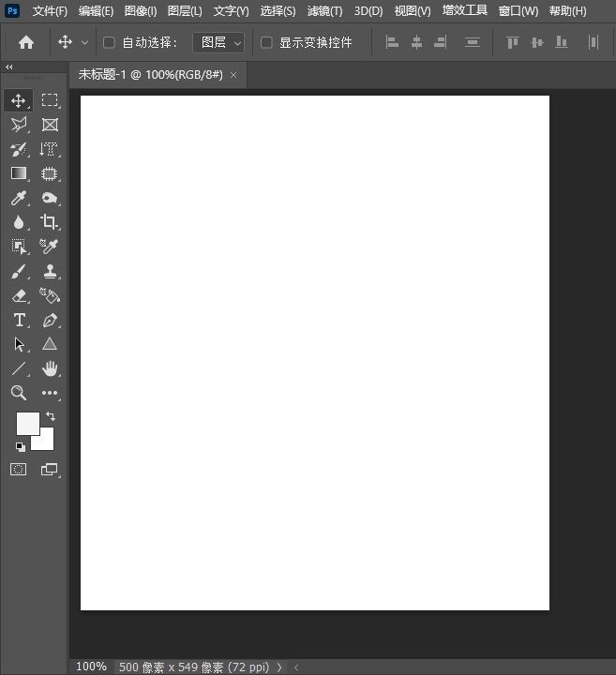The height and width of the screenshot is (675, 616).
Task: Align top edges in options bar
Action: pyautogui.click(x=512, y=42)
